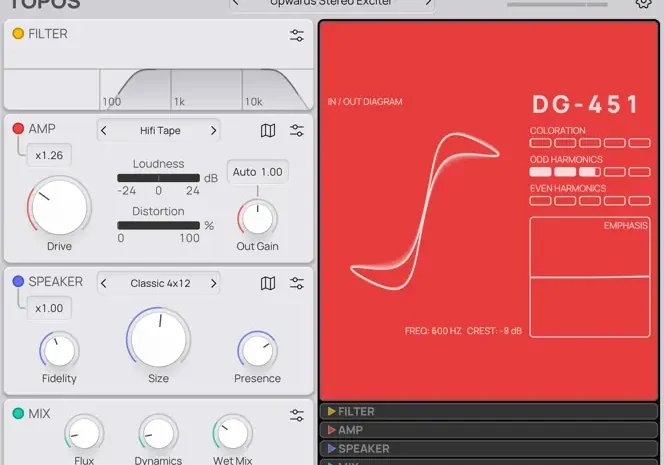
Task: Click the DG-451 model name text
Action: pyautogui.click(x=585, y=104)
